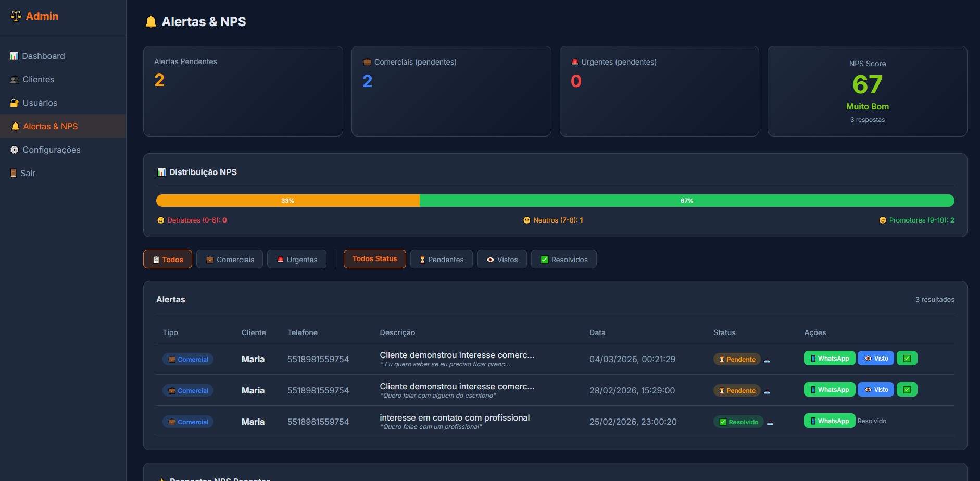Select the Clientes sidebar entry

[x=38, y=79]
